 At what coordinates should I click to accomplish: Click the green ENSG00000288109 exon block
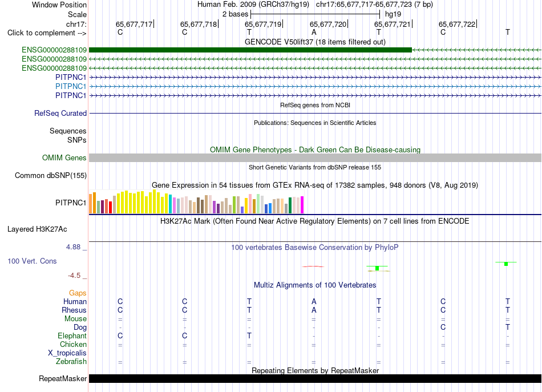(x=250, y=50)
